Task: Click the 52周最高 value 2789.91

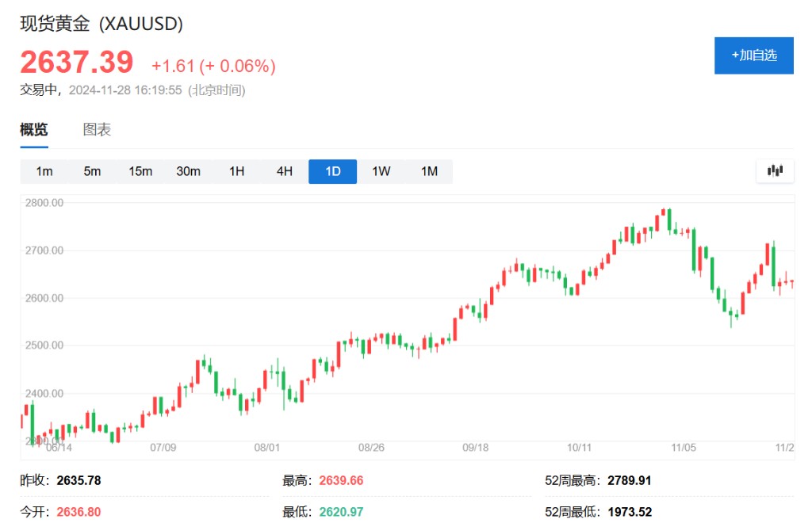Action: click(x=629, y=481)
